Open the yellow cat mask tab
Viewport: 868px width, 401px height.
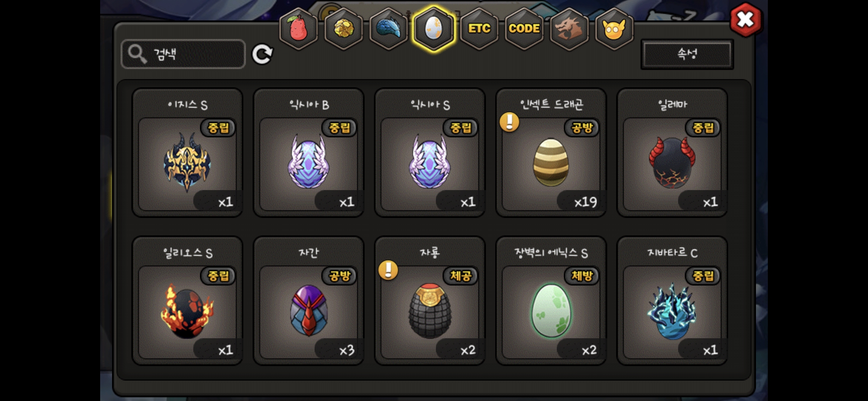(614, 29)
